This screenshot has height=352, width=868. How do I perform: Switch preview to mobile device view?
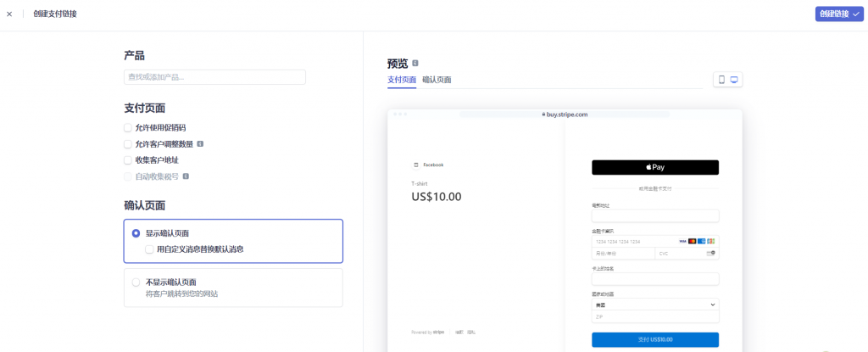pyautogui.click(x=721, y=80)
